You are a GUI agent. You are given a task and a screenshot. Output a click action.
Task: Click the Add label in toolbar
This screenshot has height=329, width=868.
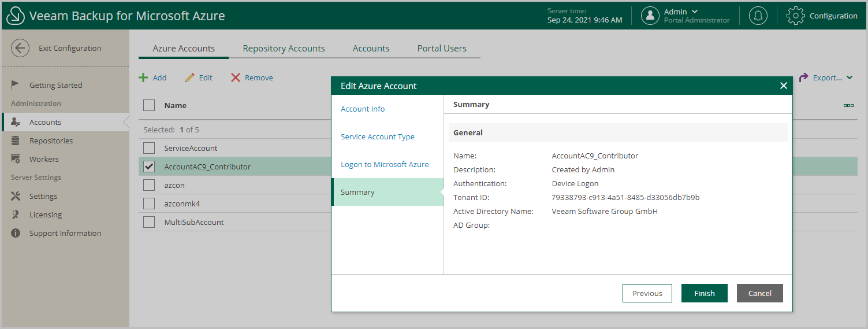point(159,77)
